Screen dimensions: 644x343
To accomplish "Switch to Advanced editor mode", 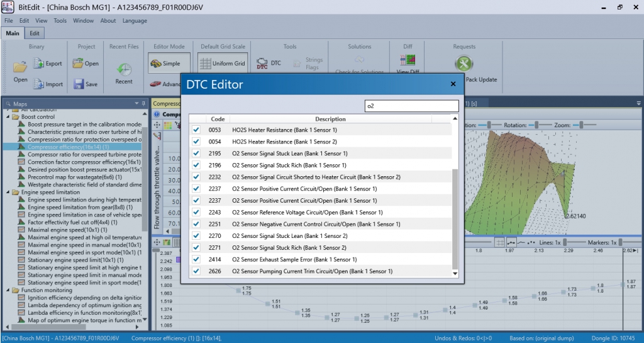I will 165,84.
